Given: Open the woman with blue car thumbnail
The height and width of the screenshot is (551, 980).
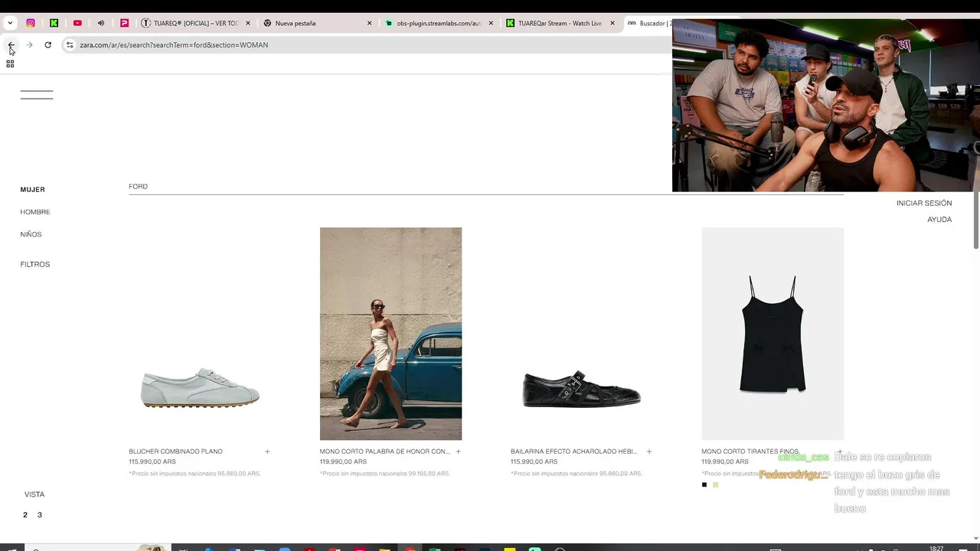Looking at the screenshot, I should [390, 334].
